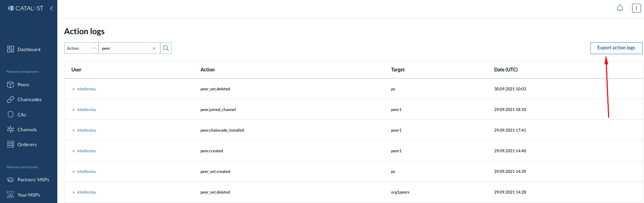This screenshot has height=203, width=644.
Task: Expand the 30.09.2021 10:03 log row
Action: pyautogui.click(x=74, y=89)
